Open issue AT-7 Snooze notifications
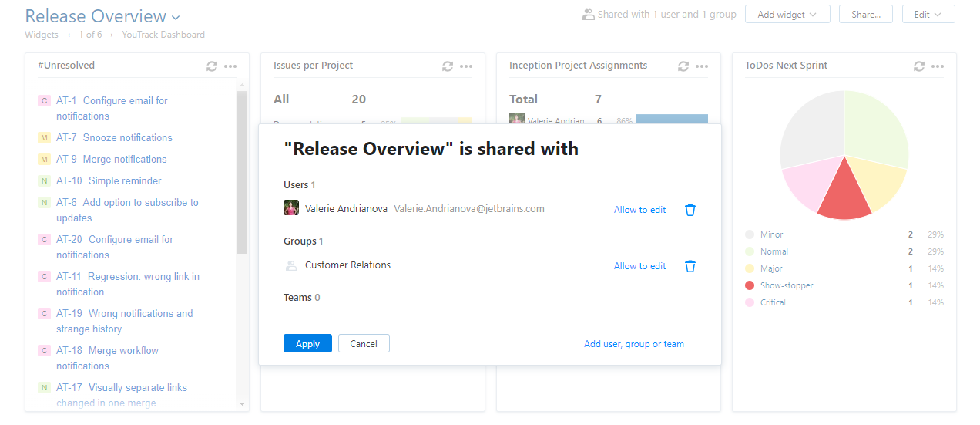 (114, 137)
